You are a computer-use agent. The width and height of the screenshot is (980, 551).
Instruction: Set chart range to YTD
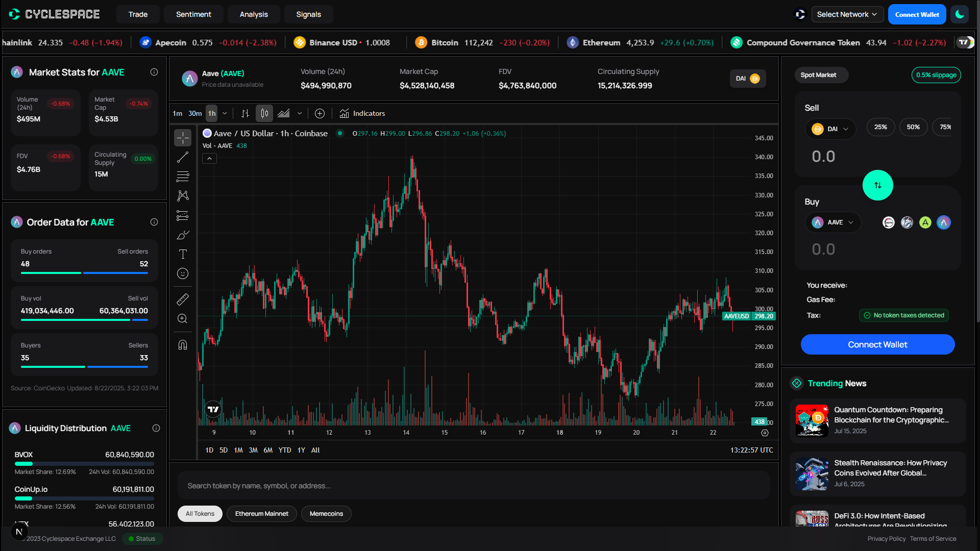tap(285, 450)
